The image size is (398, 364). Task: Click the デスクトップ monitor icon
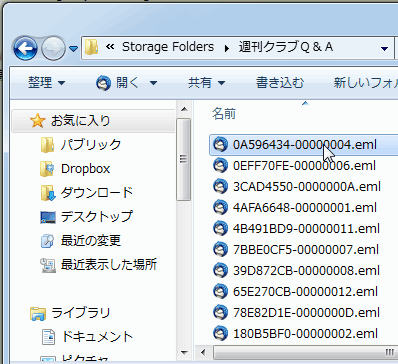tap(48, 217)
